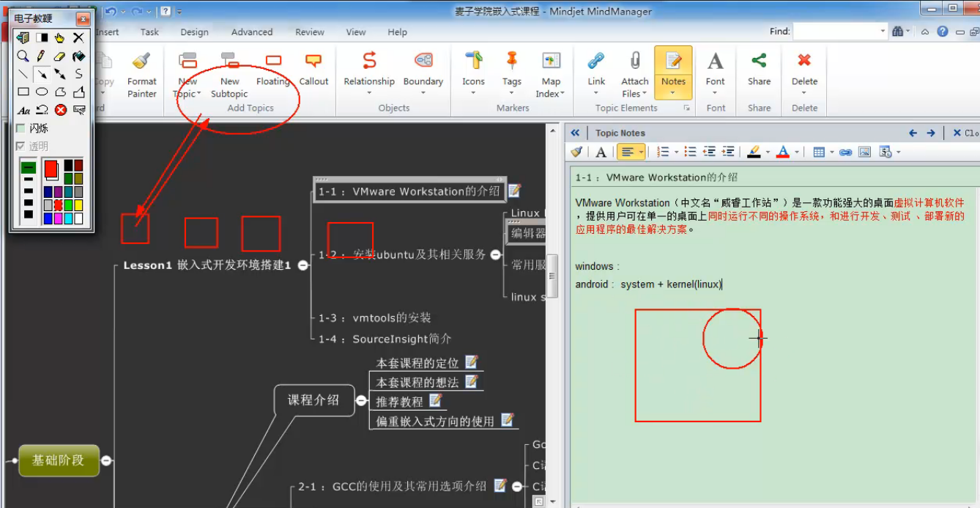
Task: Select the magenta color swatch in palette
Action: coord(59,218)
